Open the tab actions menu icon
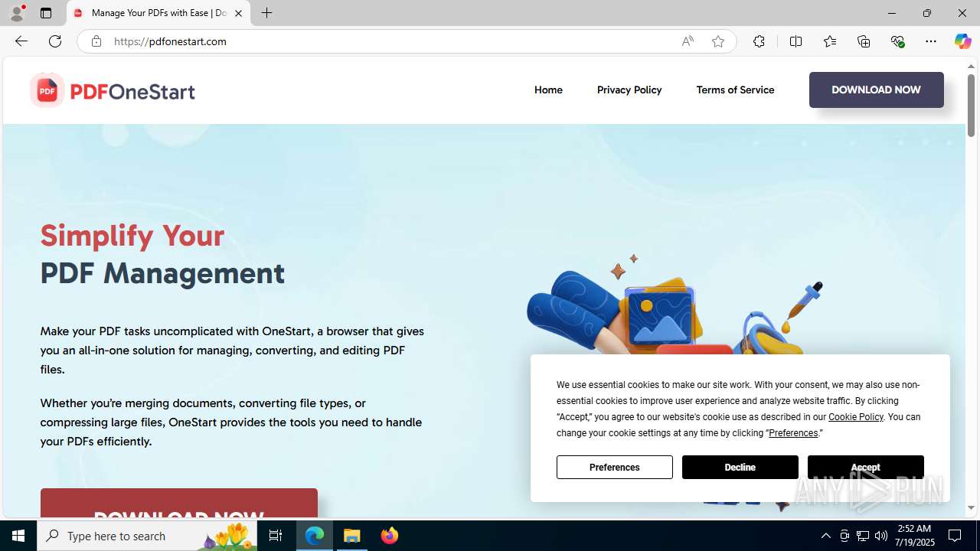This screenshot has height=551, width=980. (46, 13)
